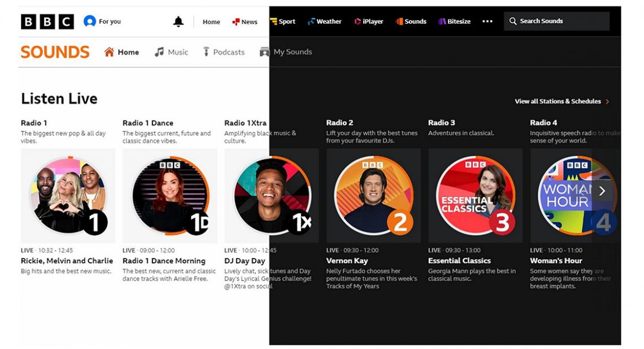
Task: Select the Music tab
Action: pos(172,52)
